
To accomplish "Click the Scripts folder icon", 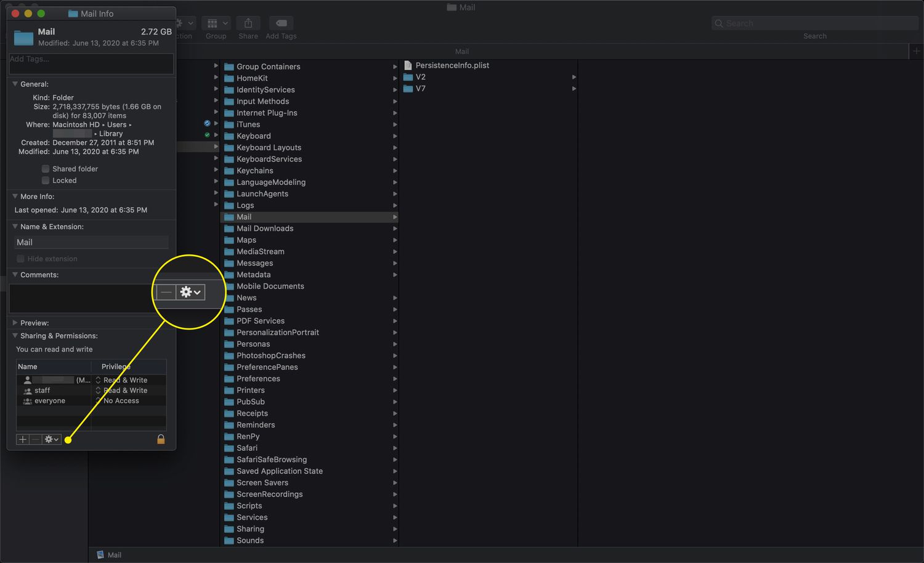I will click(x=229, y=506).
